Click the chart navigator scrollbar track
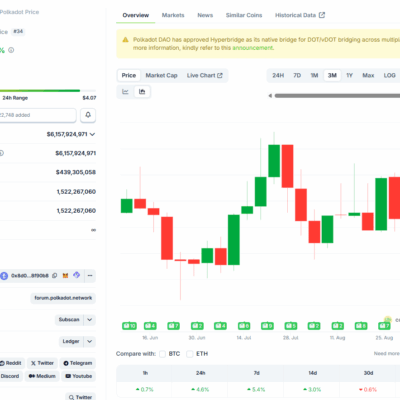The height and width of the screenshot is (400, 400). tap(337, 96)
